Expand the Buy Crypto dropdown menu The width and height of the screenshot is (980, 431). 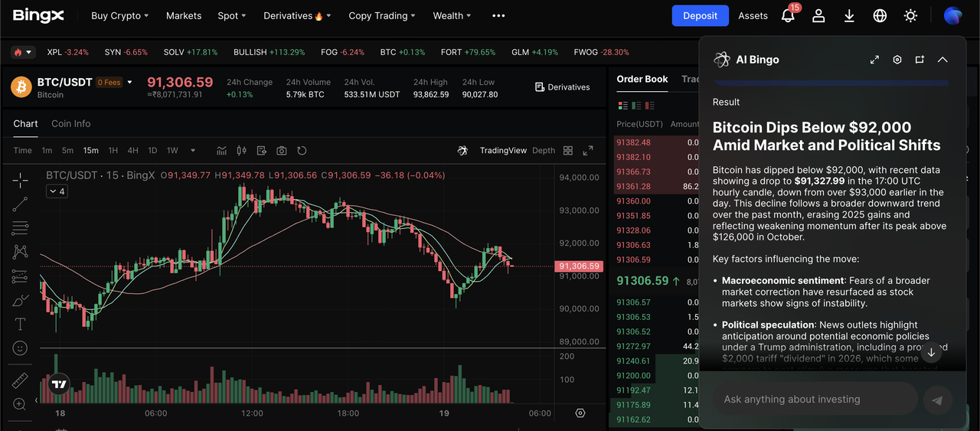[119, 15]
